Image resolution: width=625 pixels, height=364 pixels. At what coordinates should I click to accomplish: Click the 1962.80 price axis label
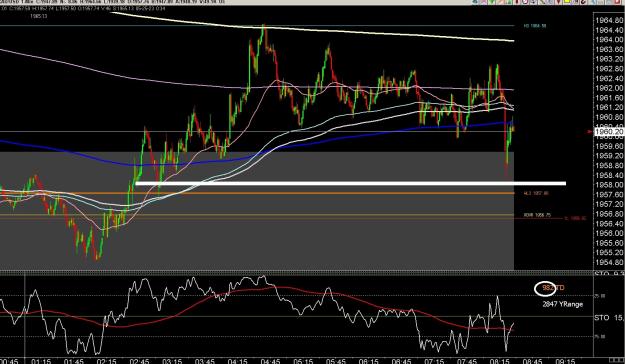(610, 69)
